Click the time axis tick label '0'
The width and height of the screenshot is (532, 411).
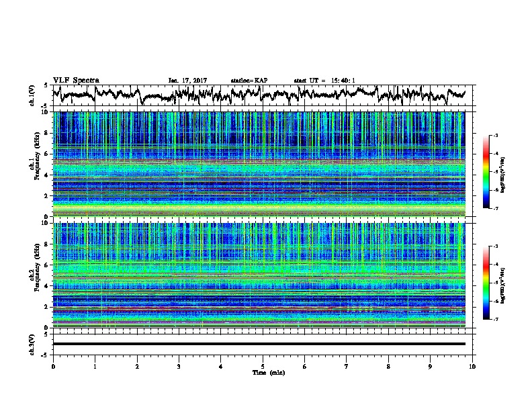click(53, 367)
